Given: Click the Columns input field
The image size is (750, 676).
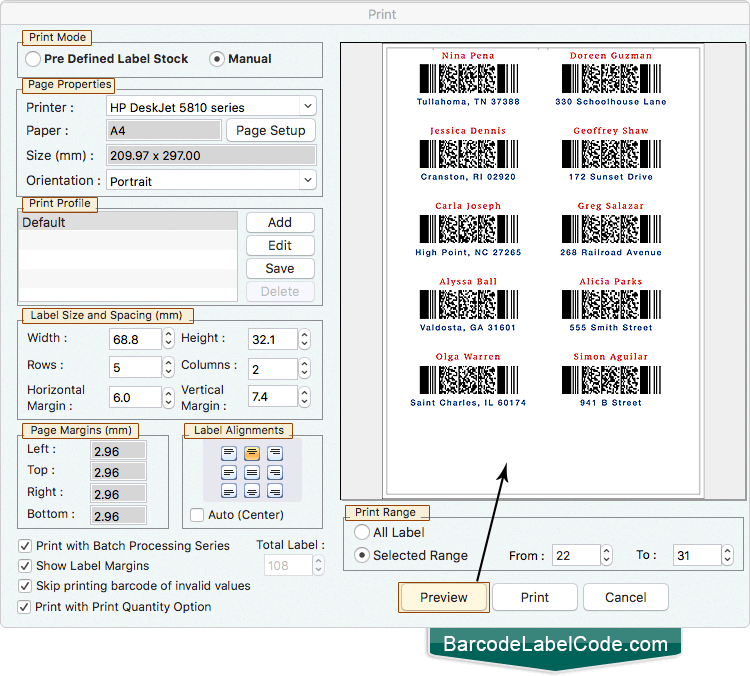Looking at the screenshot, I should [x=273, y=368].
